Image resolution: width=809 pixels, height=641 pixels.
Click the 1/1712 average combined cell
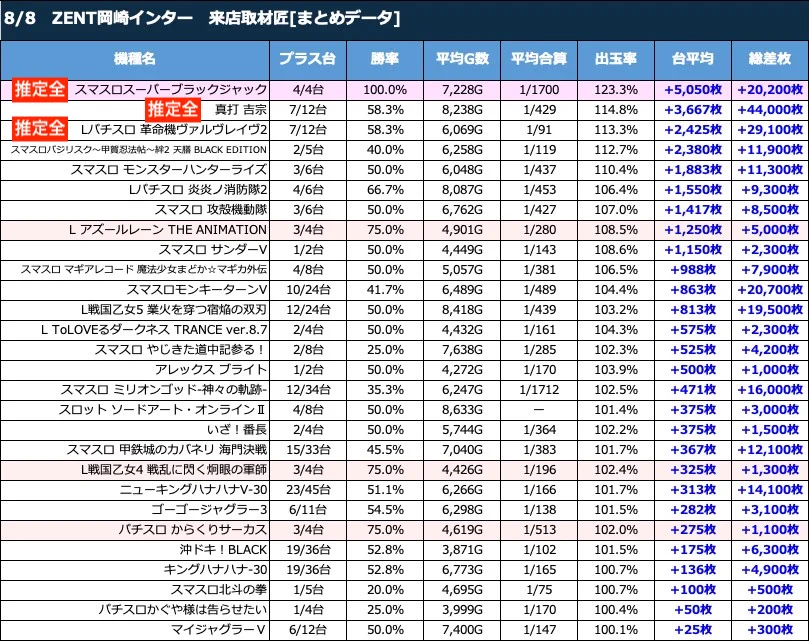539,390
